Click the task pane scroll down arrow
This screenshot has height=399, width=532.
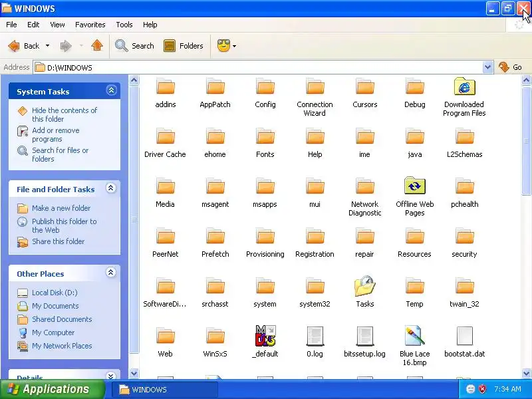click(134, 373)
